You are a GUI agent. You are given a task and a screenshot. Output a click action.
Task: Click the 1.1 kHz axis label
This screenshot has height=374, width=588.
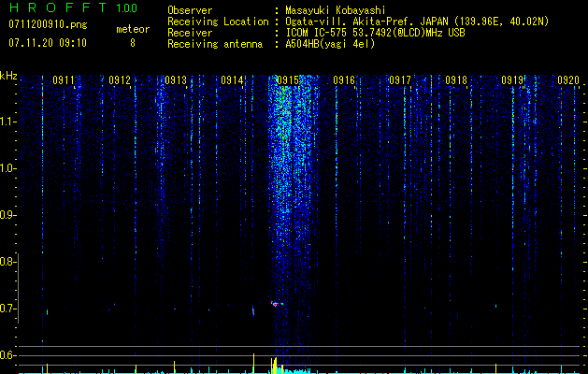7,122
